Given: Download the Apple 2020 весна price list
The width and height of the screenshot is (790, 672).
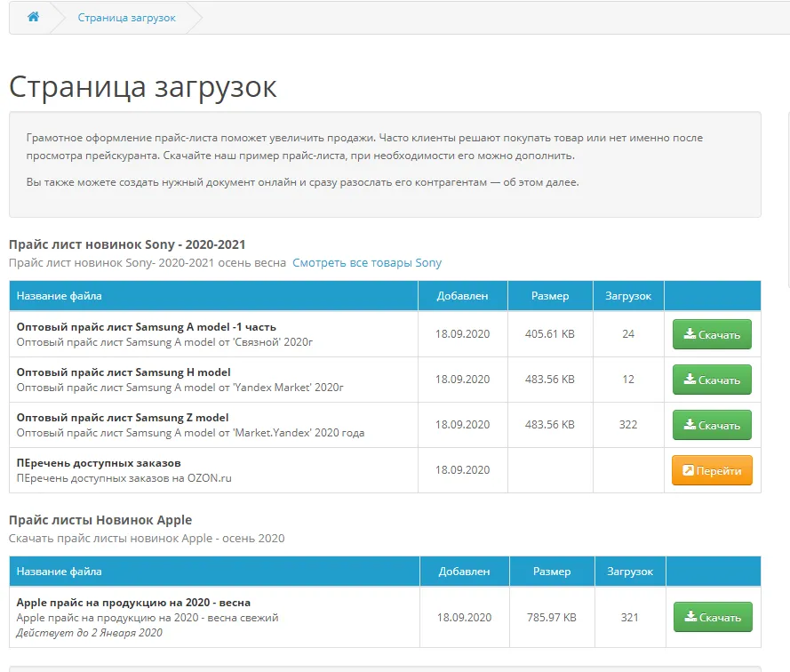Looking at the screenshot, I should pos(713,618).
